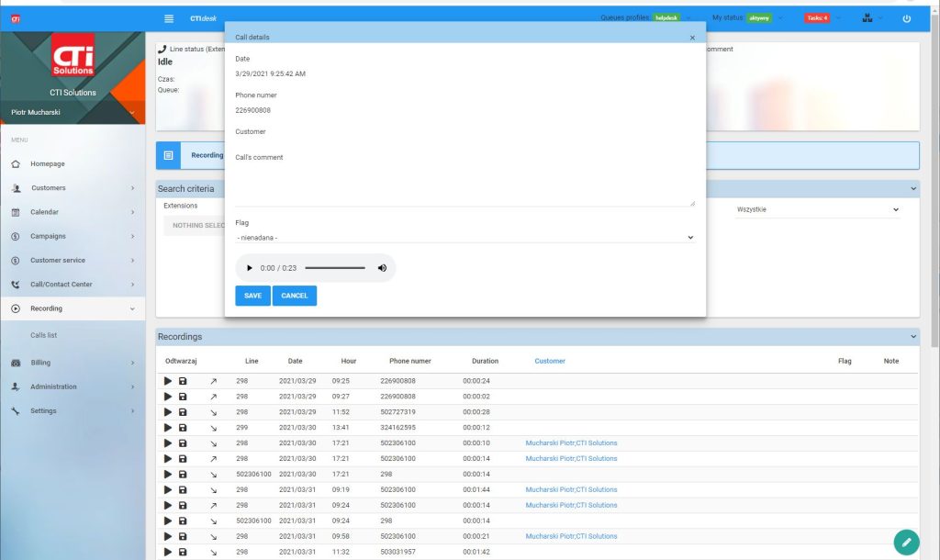
Task: Click the Save button
Action: click(252, 296)
